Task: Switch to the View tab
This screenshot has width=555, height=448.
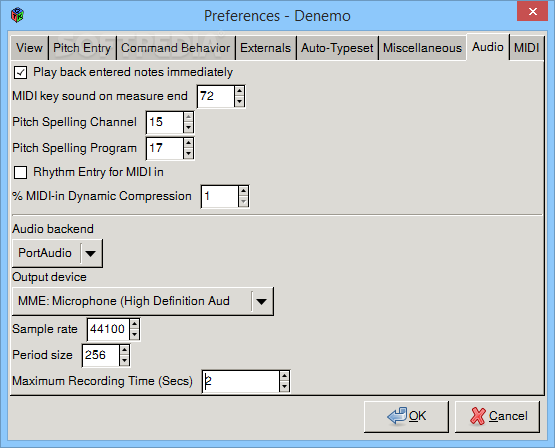Action: pos(29,48)
